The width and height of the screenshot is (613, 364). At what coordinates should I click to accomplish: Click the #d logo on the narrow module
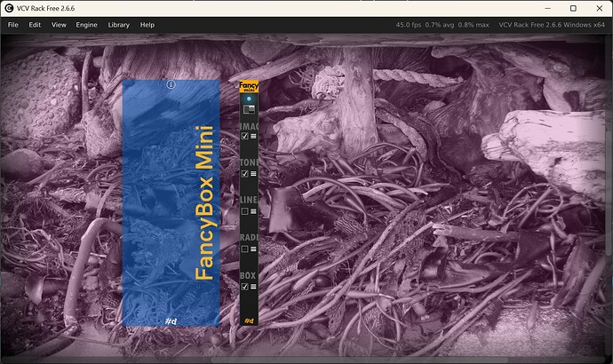pos(249,320)
